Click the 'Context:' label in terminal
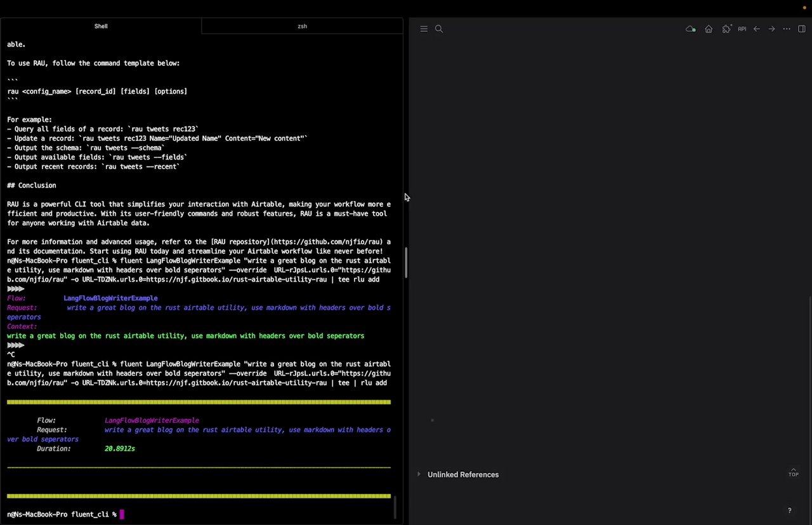The width and height of the screenshot is (812, 525). [22, 326]
